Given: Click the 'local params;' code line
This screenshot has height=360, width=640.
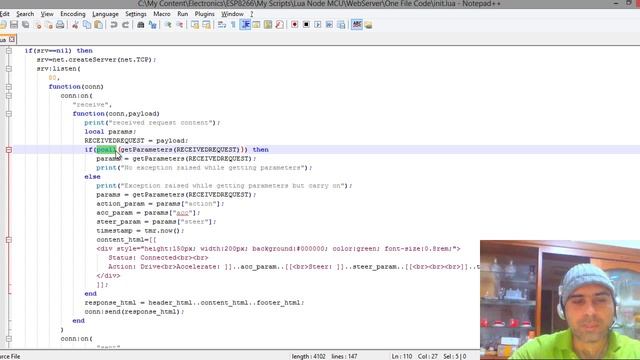Looking at the screenshot, I should click(x=110, y=132).
